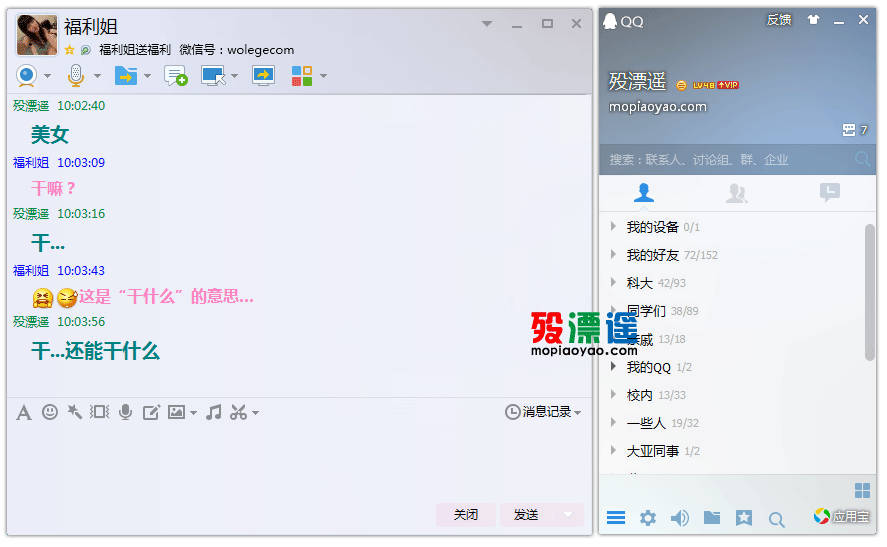Send a window shake nudge

(x=100, y=412)
